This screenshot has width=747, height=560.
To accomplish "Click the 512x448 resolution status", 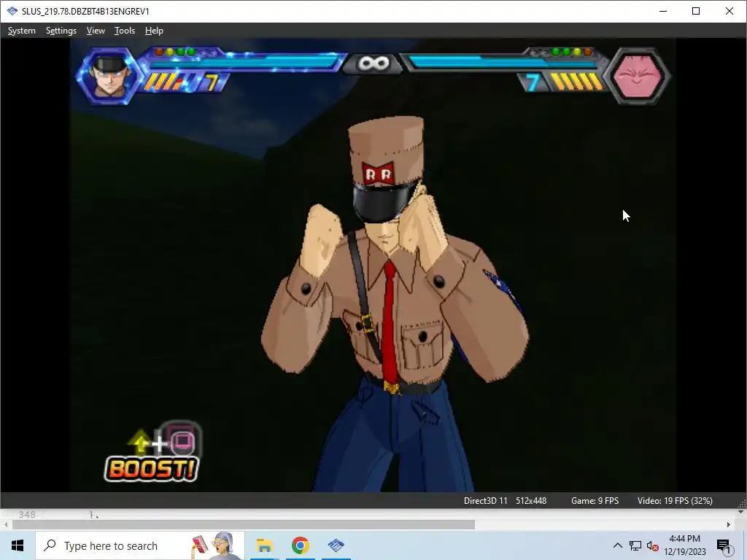I will click(531, 500).
